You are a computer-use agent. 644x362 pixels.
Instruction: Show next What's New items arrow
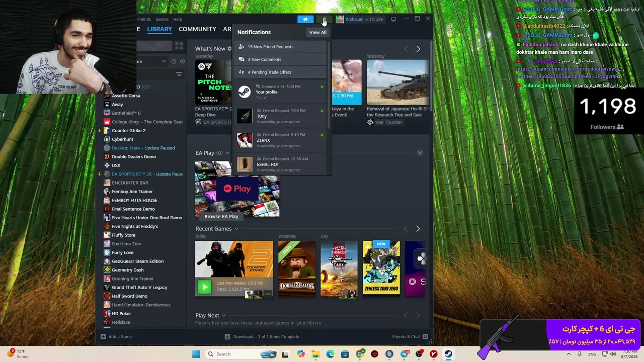click(x=418, y=49)
